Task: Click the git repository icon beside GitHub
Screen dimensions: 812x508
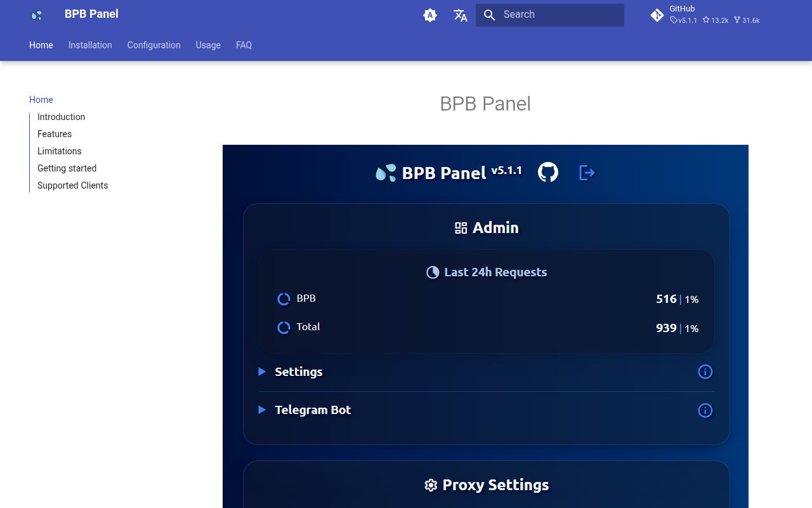Action: (x=657, y=15)
